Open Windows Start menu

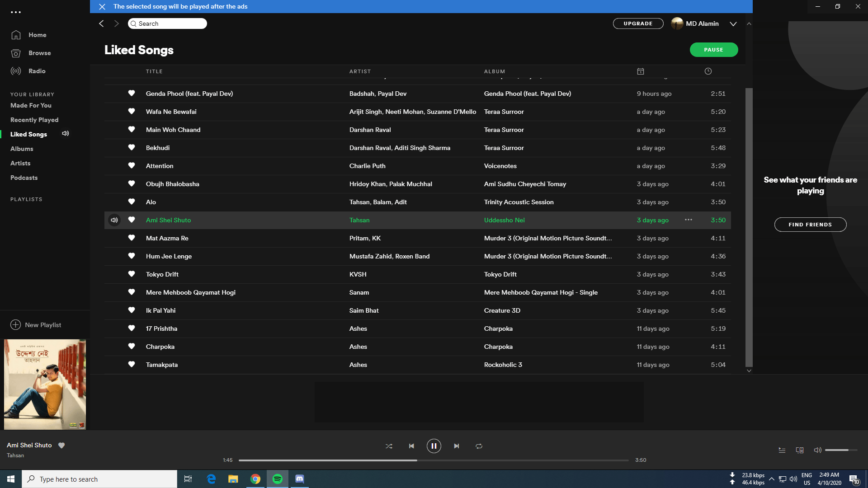11,479
